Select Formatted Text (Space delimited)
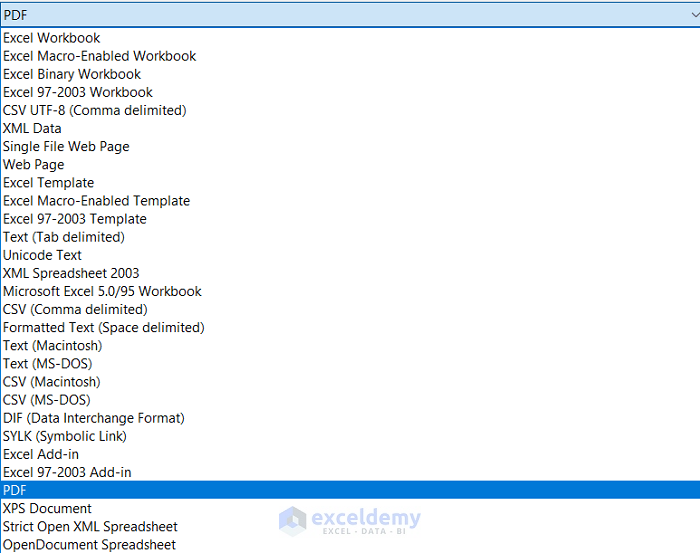Image resolution: width=700 pixels, height=553 pixels. [x=350, y=328]
